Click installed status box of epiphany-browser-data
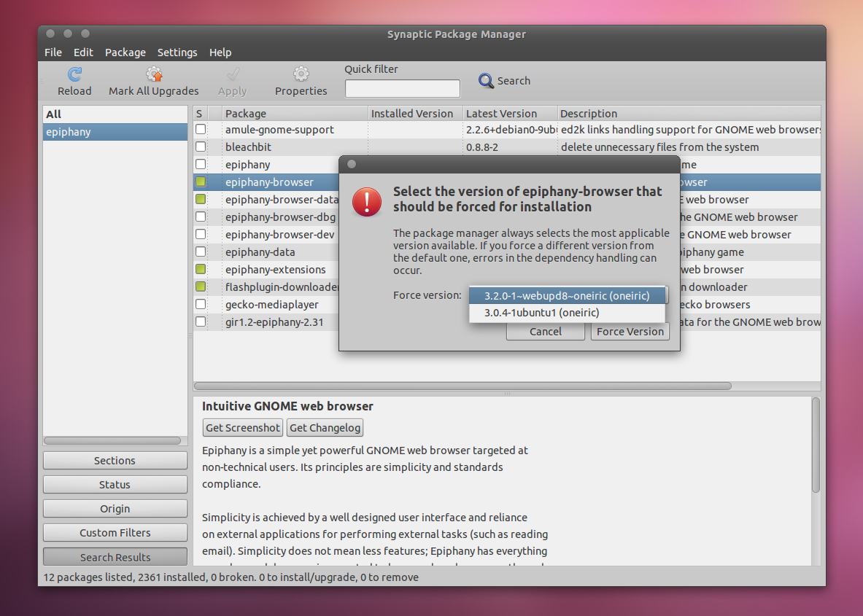Screen dimensions: 863x616 click(x=201, y=199)
